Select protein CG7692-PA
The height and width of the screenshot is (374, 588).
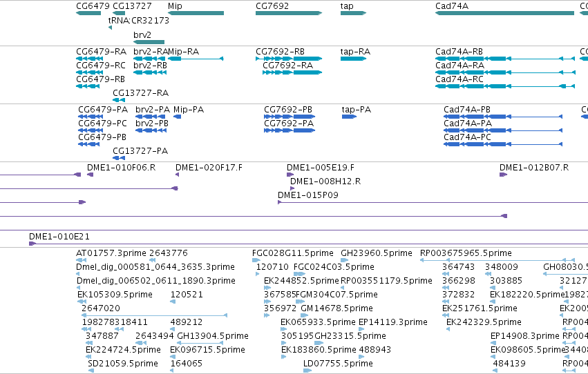(290, 130)
